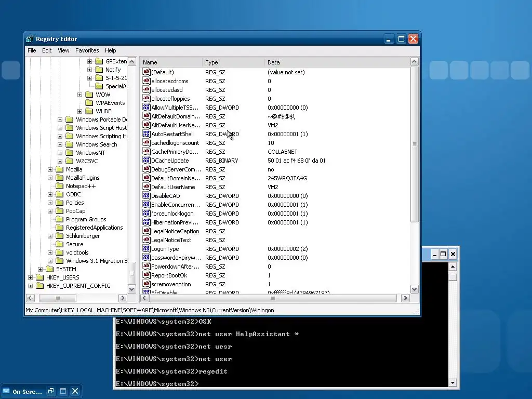The width and height of the screenshot is (532, 399).
Task: Click the ReportBootOk string icon
Action: [x=146, y=275]
